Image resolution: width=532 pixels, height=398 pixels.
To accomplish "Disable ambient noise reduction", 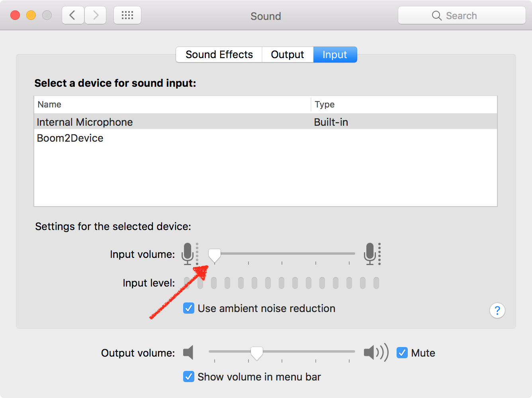I will [x=188, y=308].
